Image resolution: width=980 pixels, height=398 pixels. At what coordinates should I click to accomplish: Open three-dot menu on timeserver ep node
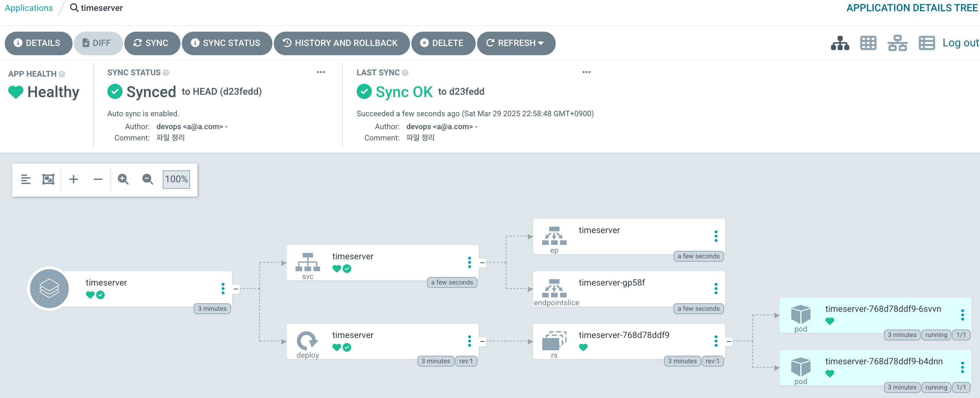point(716,236)
